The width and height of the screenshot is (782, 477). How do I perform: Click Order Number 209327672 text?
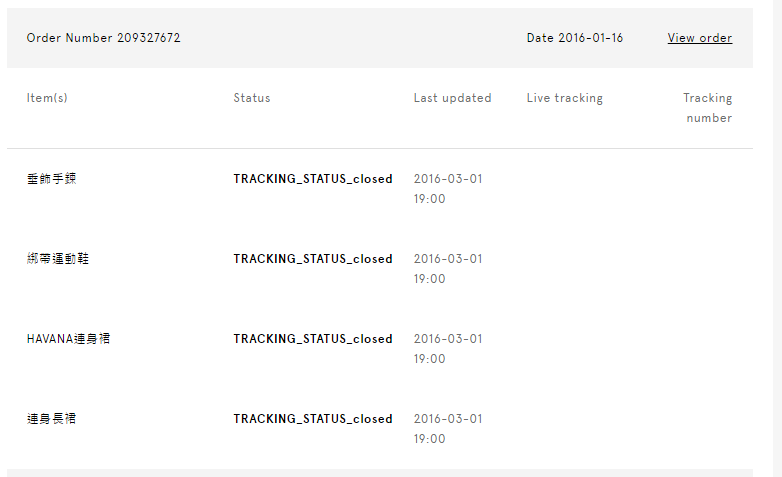click(103, 38)
